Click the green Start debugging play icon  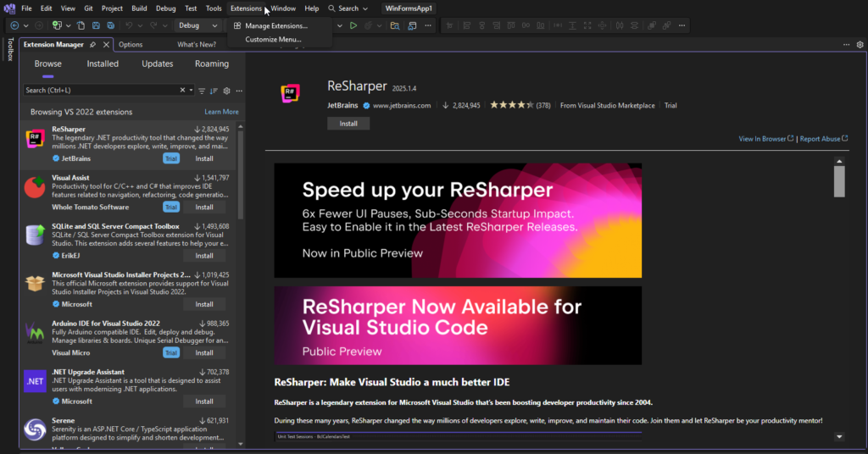(353, 25)
